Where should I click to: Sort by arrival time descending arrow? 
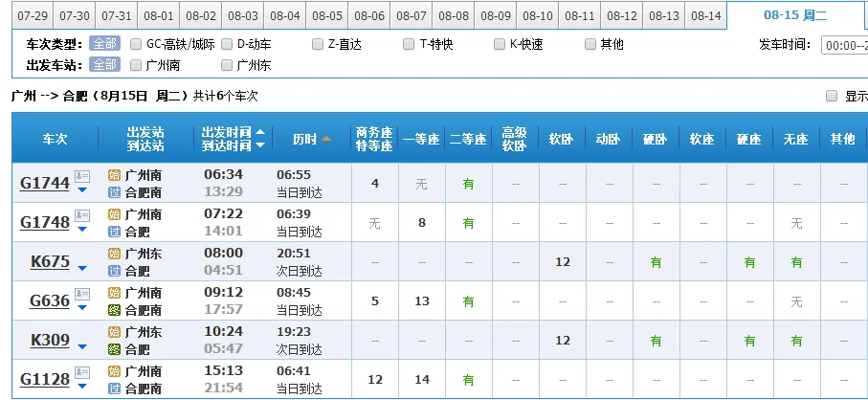[x=259, y=144]
